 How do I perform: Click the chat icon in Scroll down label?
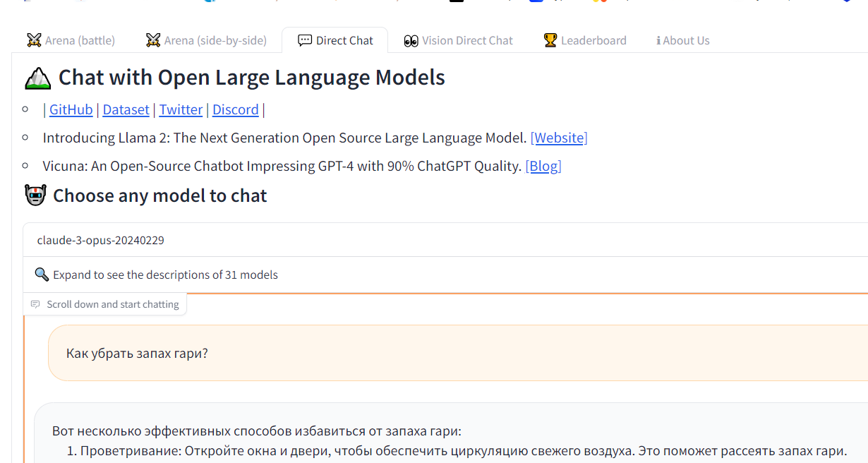click(x=35, y=304)
